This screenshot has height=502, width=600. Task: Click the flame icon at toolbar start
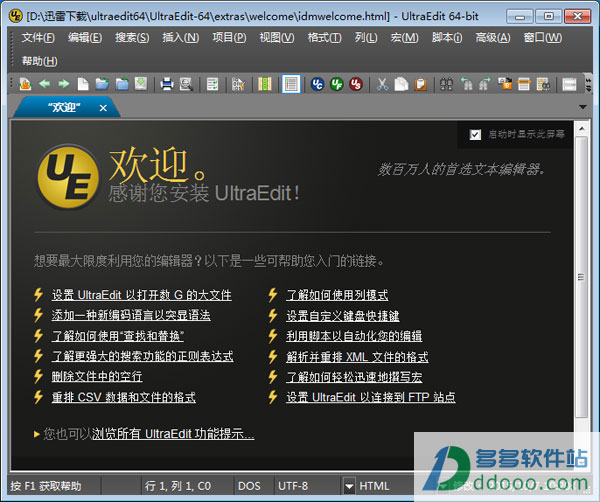click(x=25, y=84)
